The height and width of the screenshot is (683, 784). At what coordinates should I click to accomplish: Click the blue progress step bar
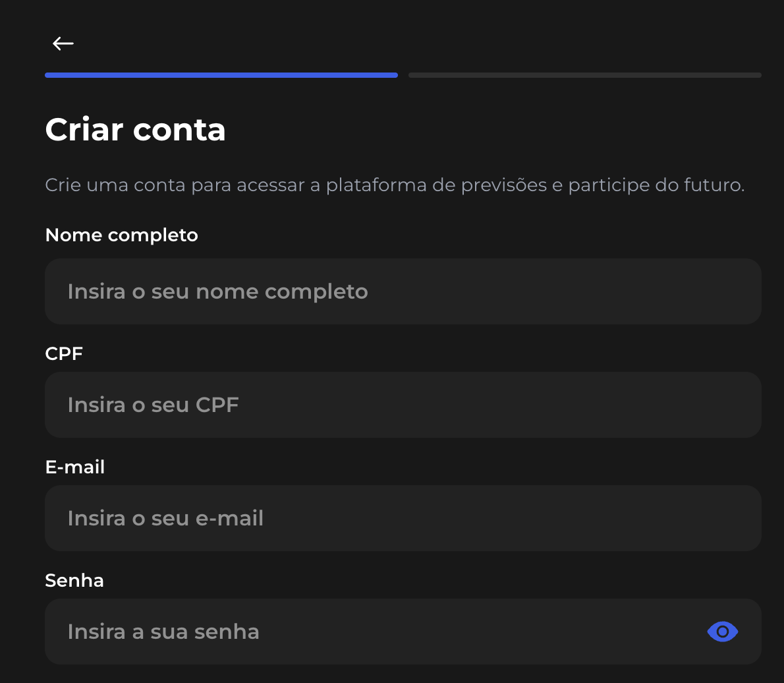click(221, 75)
